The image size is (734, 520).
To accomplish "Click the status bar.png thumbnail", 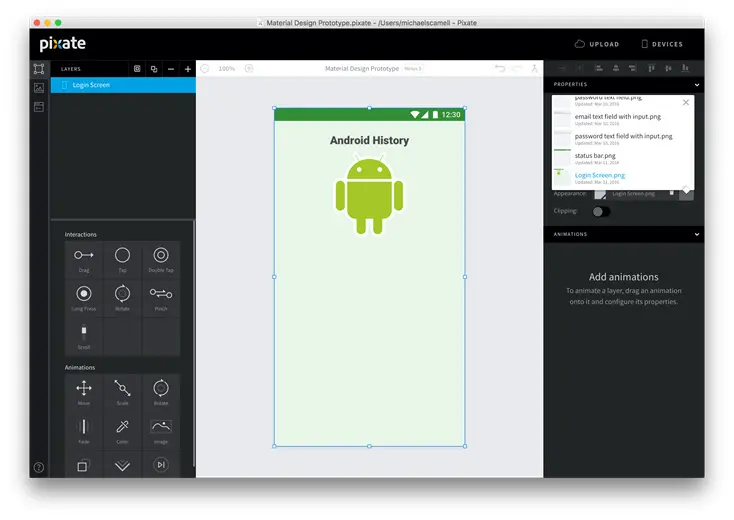I will tap(562, 158).
